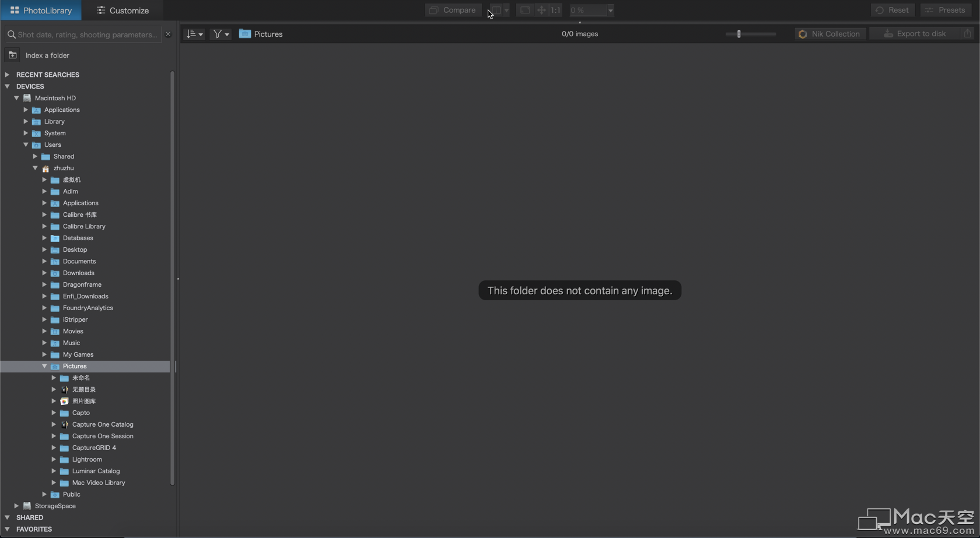Click the fit-on-screen view icon
980x538 pixels.
click(x=525, y=10)
